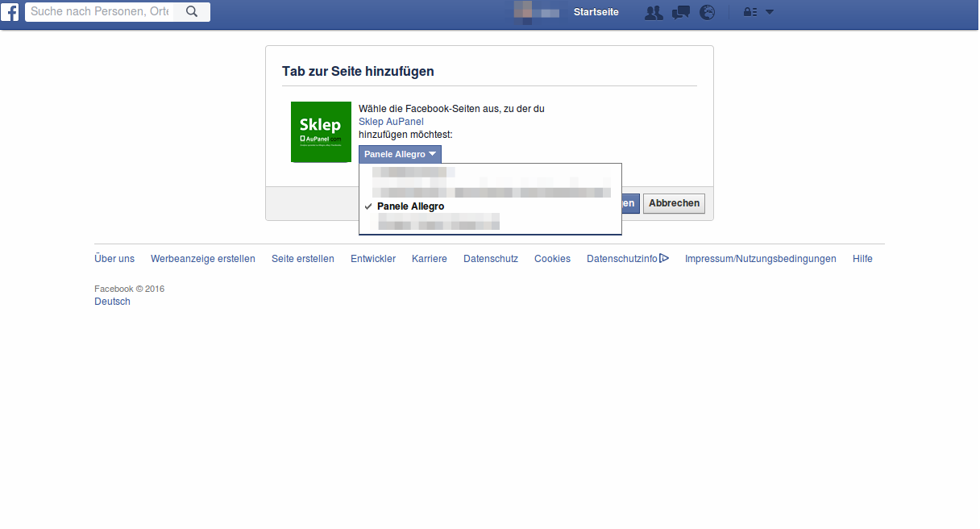Open the notifications globe icon
The image size is (980, 529).
708,12
